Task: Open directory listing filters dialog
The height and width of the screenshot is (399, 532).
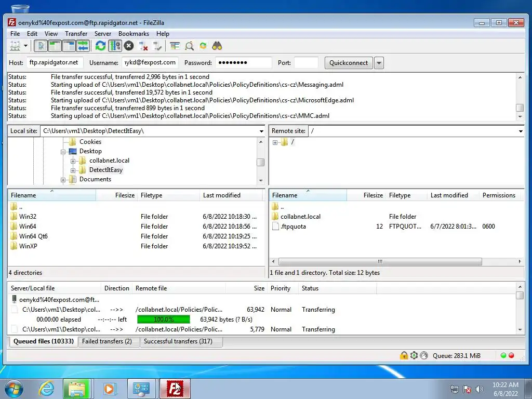Action: [175, 46]
